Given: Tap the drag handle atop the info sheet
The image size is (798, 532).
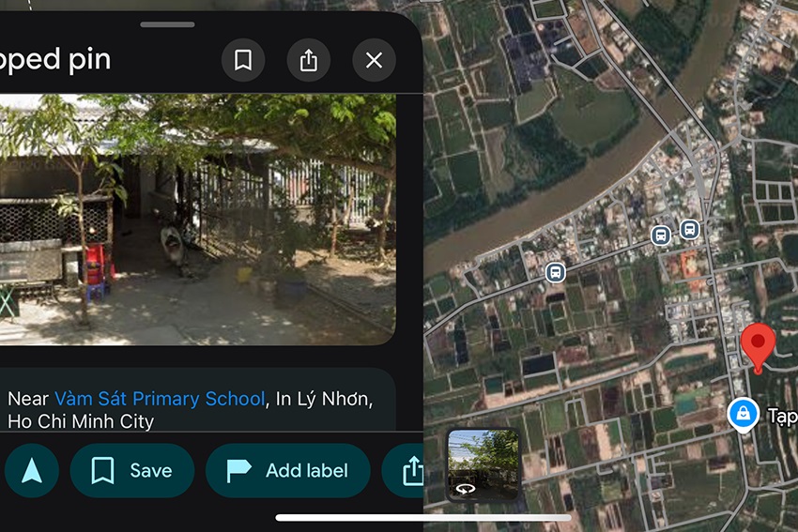Looking at the screenshot, I should [x=167, y=24].
